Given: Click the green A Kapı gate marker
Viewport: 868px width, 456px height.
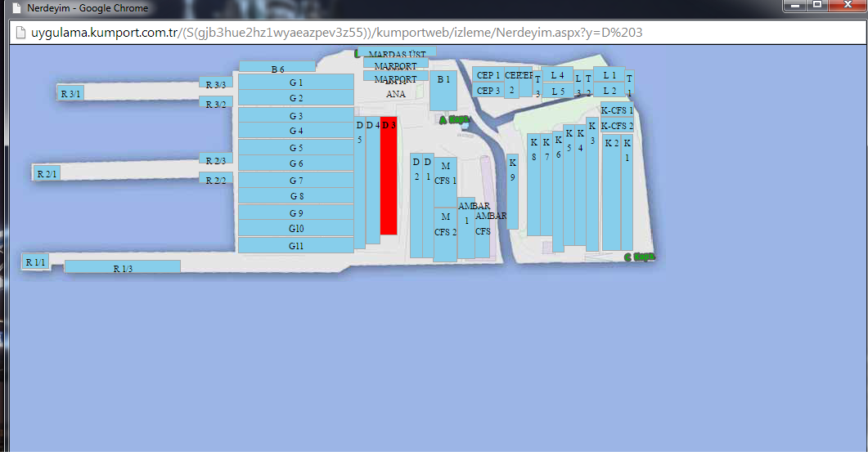Looking at the screenshot, I should [455, 119].
